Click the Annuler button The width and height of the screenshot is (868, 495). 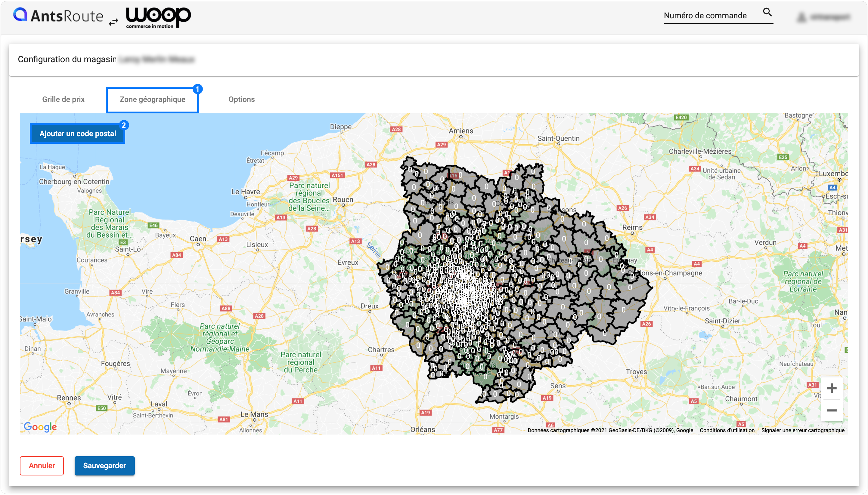click(x=42, y=466)
